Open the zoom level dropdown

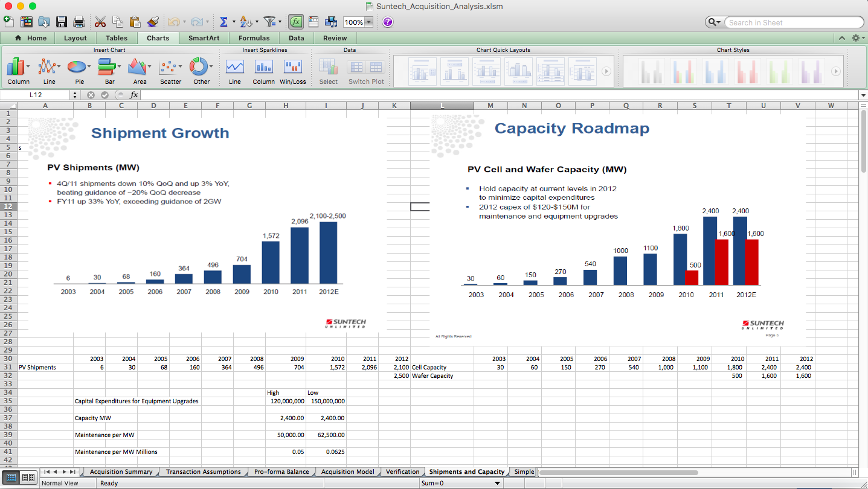click(368, 22)
